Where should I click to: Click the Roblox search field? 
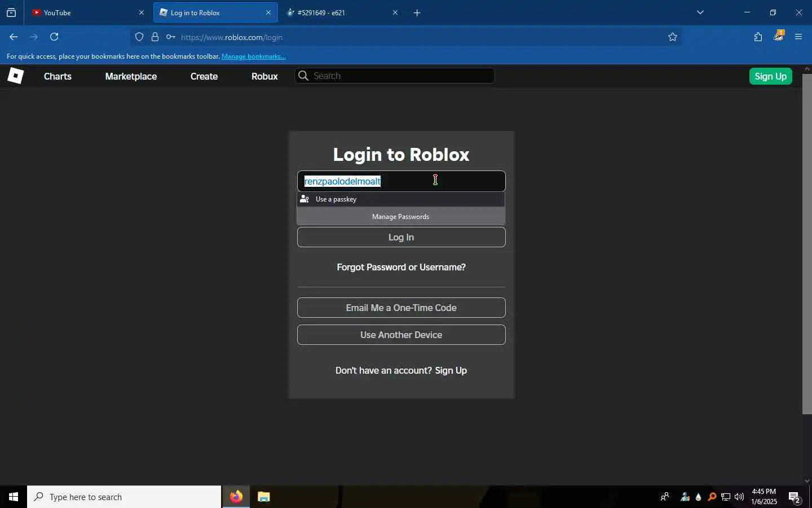tap(395, 76)
